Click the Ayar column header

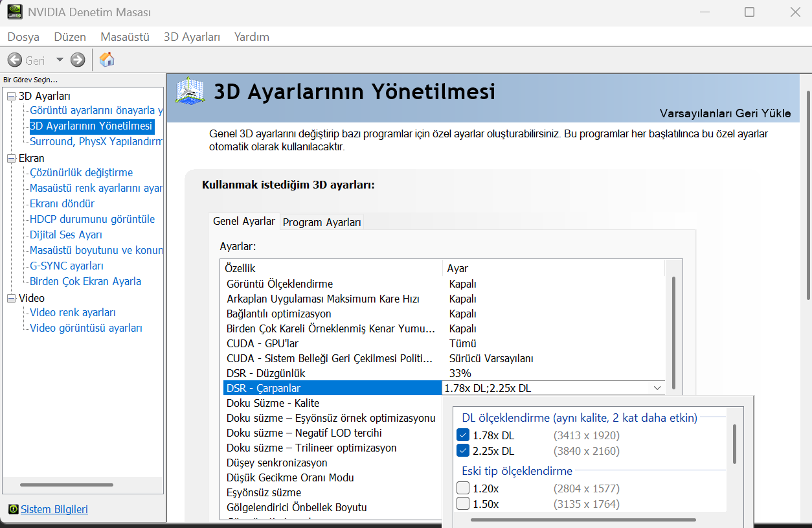(554, 268)
